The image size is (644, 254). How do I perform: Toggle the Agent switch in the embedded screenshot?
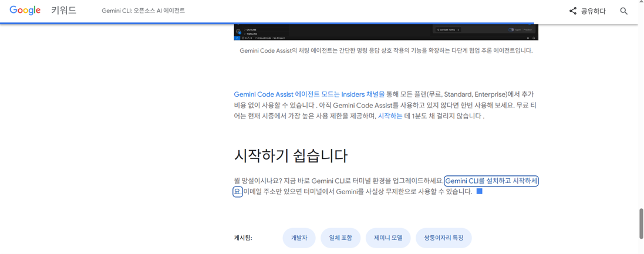click(511, 29)
